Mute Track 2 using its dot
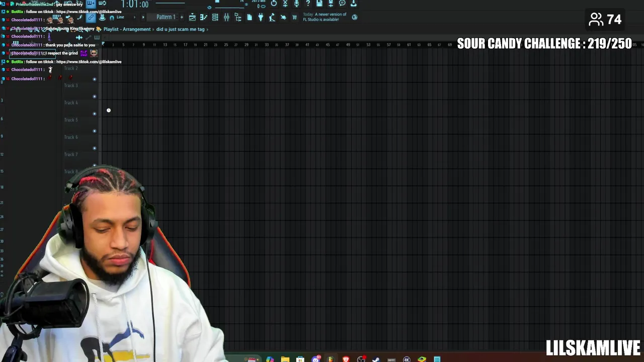 point(94,79)
